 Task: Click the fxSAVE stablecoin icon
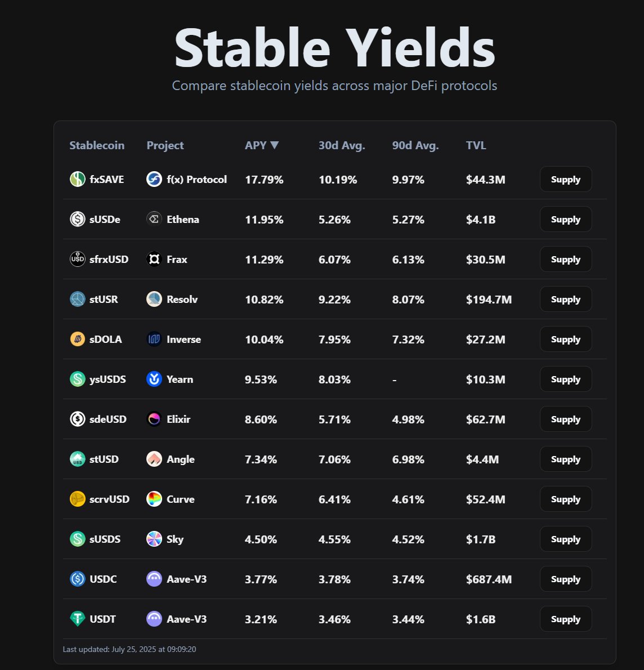(77, 179)
